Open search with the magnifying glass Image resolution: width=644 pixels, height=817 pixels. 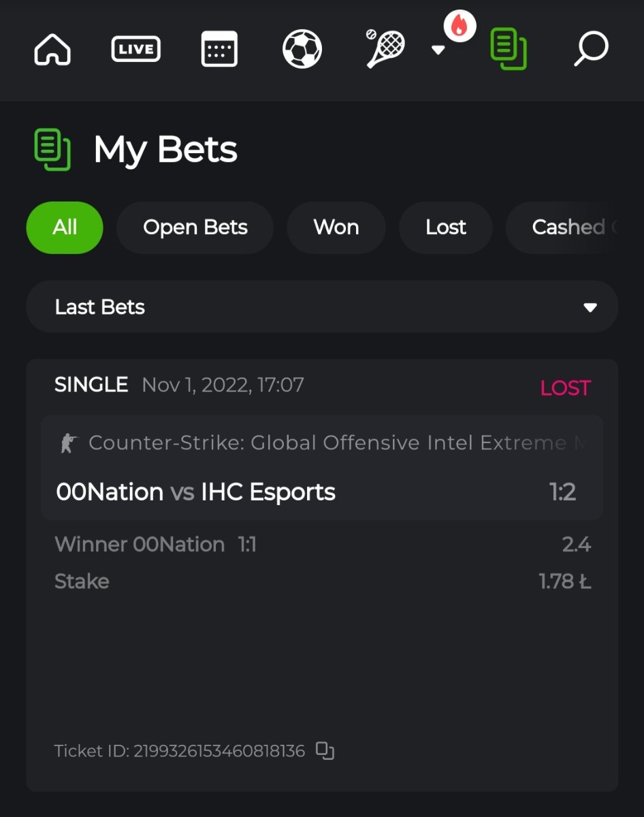590,50
